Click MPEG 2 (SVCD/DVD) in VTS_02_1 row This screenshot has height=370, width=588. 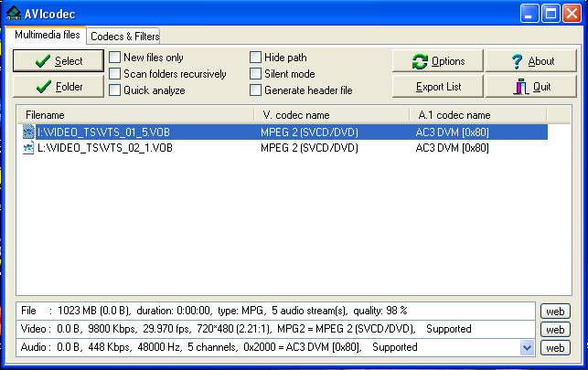point(309,148)
